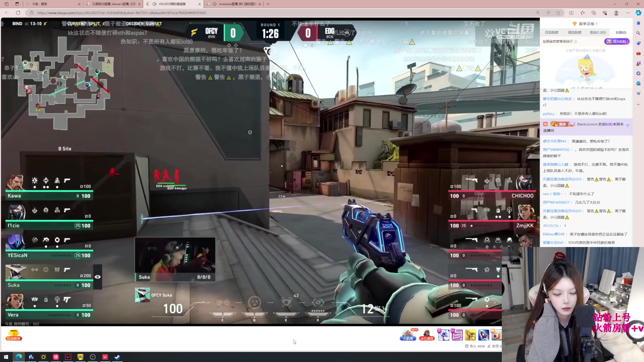Viewport: 644px width, 362px height.
Task: Add page to favorites star
Action: coord(558,13)
